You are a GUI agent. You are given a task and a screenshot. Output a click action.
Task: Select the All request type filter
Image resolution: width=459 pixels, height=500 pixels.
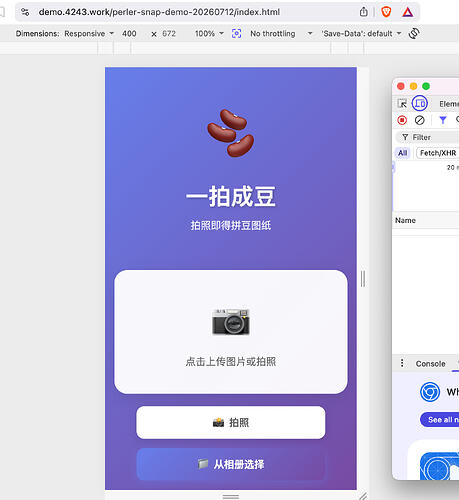(x=403, y=153)
